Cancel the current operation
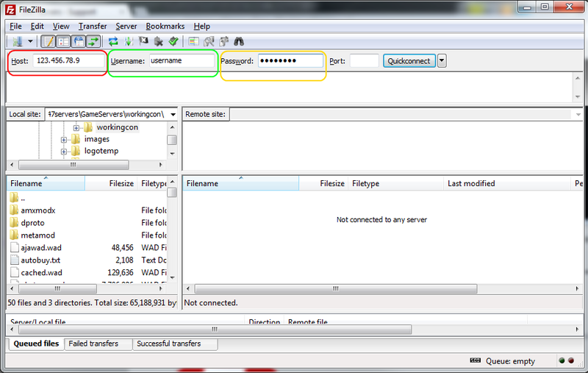Image resolution: width=588 pixels, height=373 pixels. pyautogui.click(x=143, y=41)
